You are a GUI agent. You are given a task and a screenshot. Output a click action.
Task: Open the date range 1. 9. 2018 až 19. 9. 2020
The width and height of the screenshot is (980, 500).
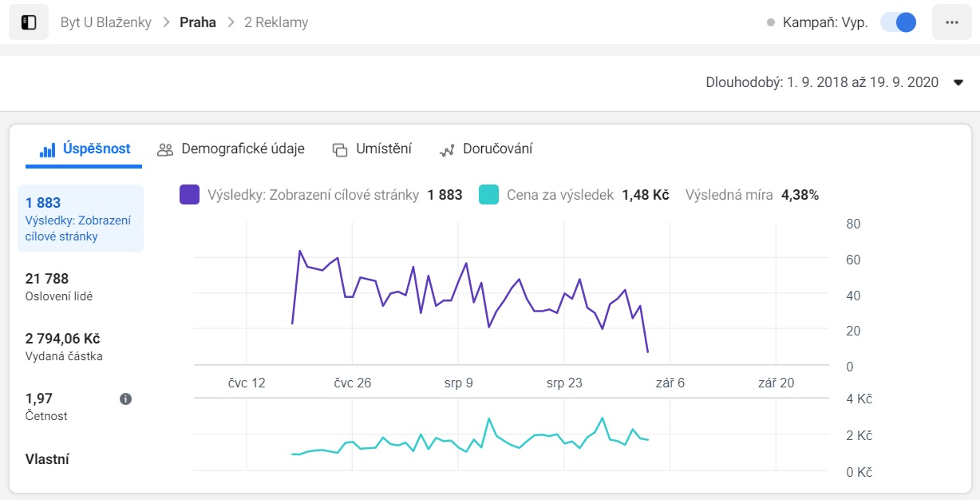pyautogui.click(x=822, y=82)
